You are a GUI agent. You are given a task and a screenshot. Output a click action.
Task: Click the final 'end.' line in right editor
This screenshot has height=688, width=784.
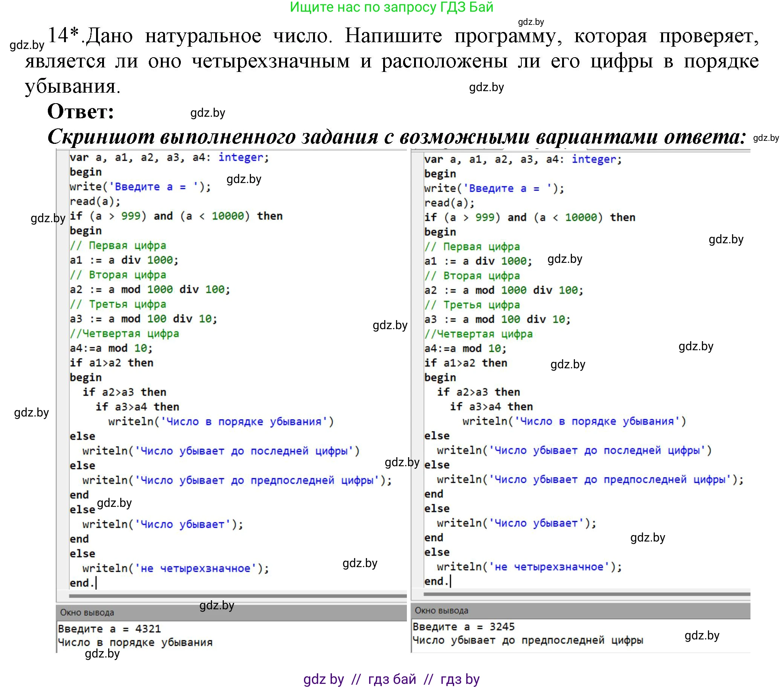437,581
